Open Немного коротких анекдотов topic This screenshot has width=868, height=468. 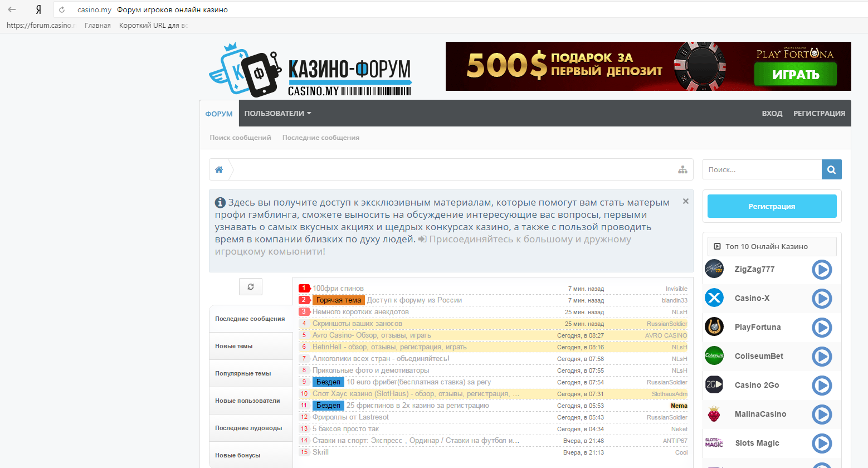click(x=360, y=312)
